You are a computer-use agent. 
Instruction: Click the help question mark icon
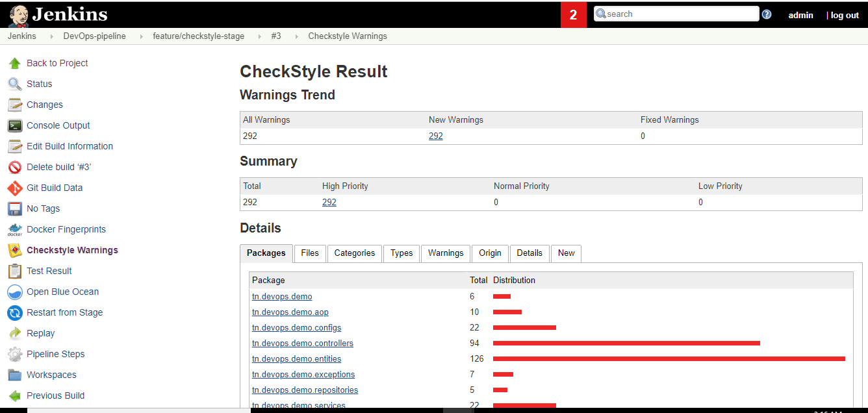coord(766,13)
